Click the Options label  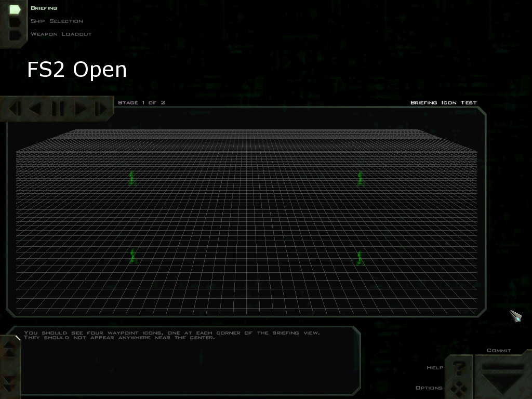click(429, 388)
